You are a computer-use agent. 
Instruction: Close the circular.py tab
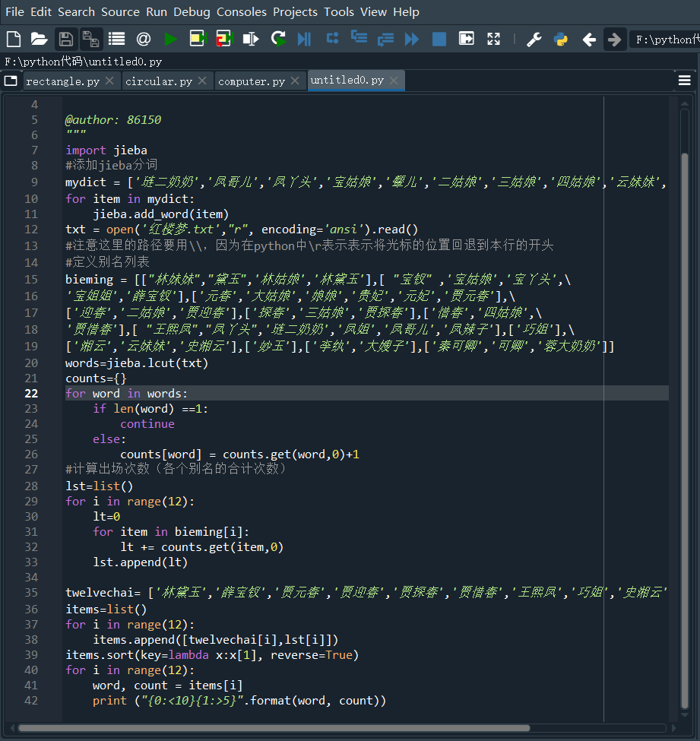(202, 81)
